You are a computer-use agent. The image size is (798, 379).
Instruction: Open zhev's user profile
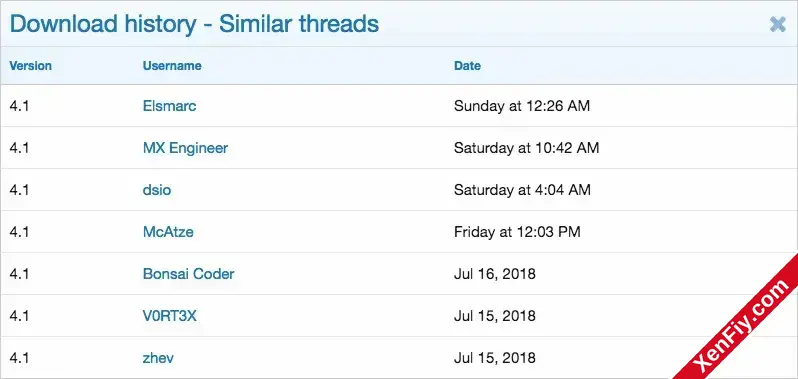tap(158, 358)
